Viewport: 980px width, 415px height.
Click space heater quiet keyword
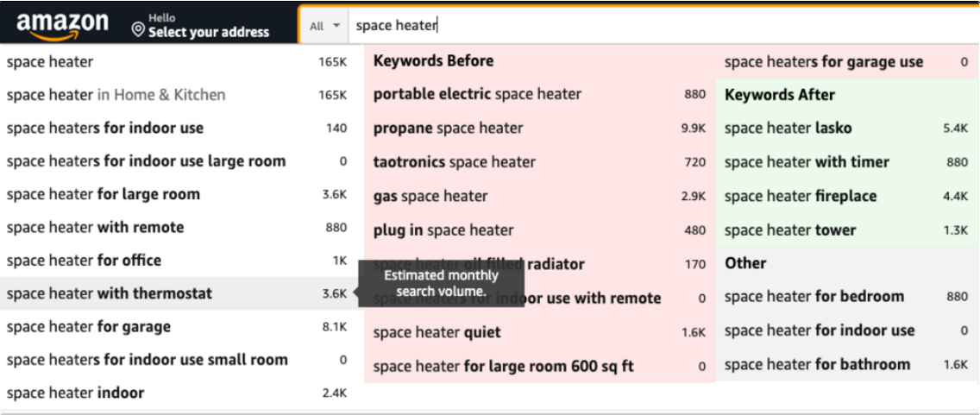coord(437,333)
